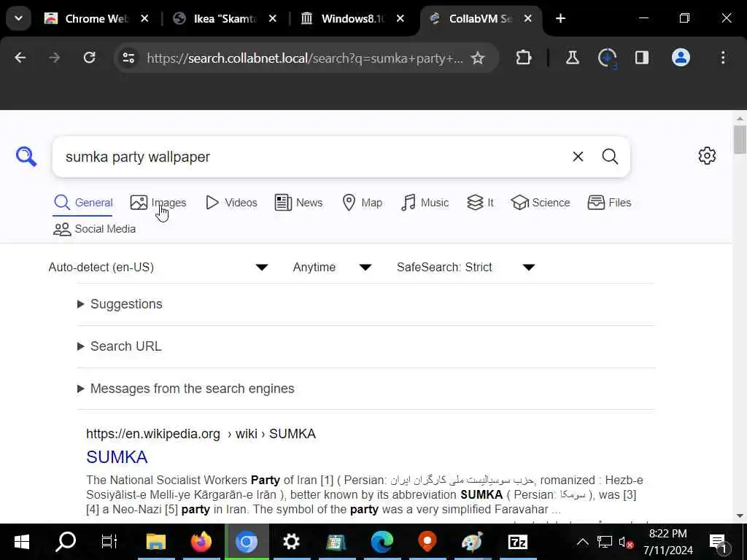The width and height of the screenshot is (747, 560).
Task: Open Chrome three-dot menu
Action: pyautogui.click(x=723, y=58)
